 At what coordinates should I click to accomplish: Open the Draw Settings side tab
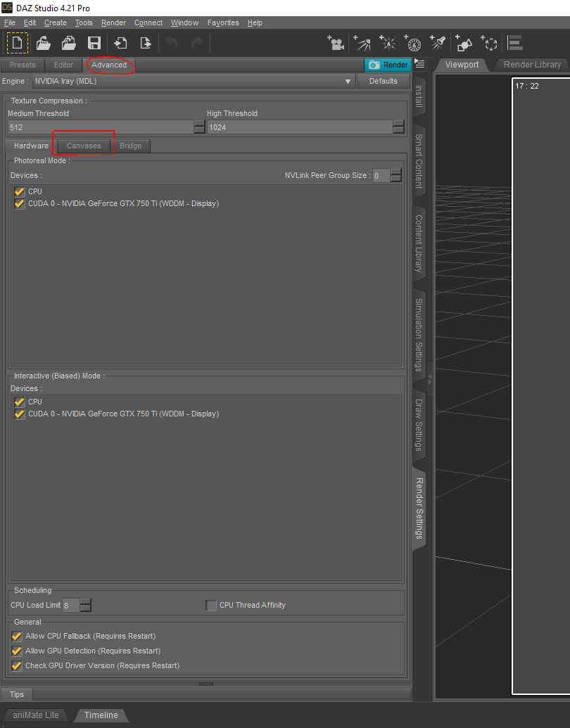(419, 425)
